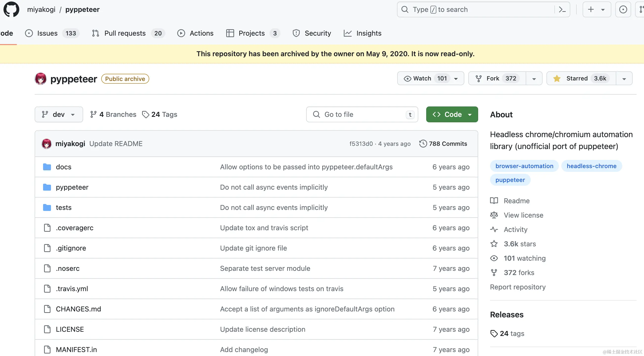Open the docs folder
The image size is (644, 356).
(64, 167)
